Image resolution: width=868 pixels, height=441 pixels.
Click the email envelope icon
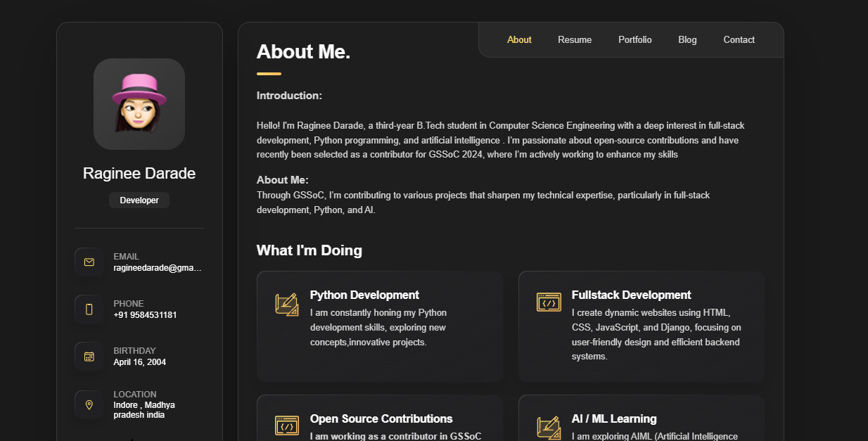[x=89, y=262]
